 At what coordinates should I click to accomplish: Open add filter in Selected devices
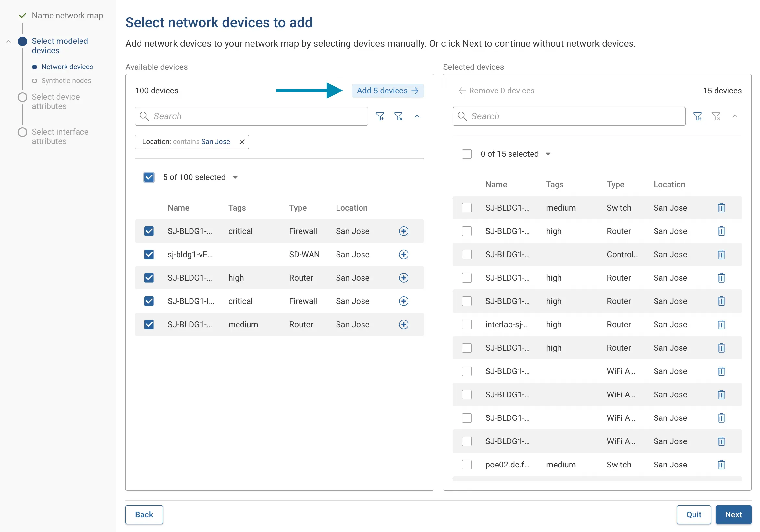697,116
